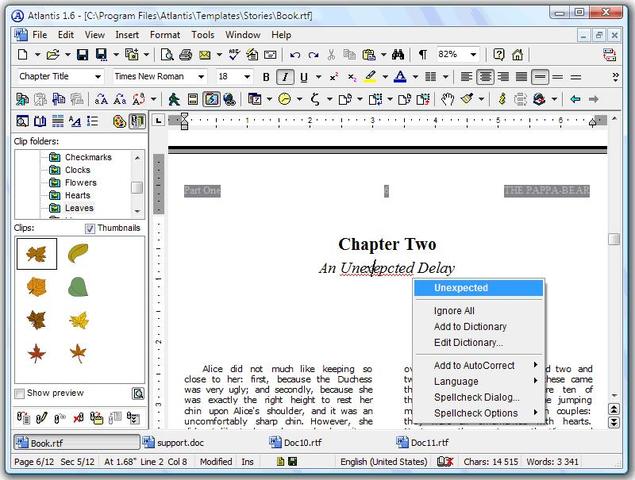Open Print Preview
635x480 pixels.
click(167, 55)
